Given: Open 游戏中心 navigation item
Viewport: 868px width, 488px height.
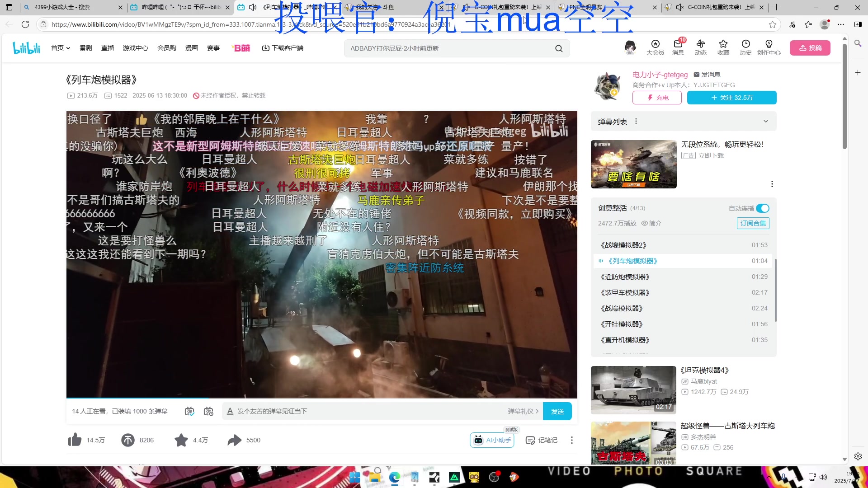Looking at the screenshot, I should pos(136,48).
